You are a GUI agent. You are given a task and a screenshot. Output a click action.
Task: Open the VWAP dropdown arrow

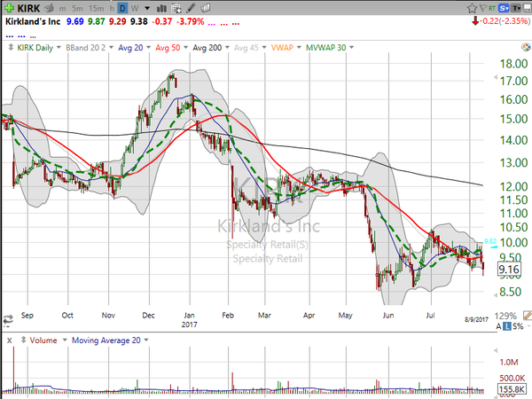[x=299, y=48]
